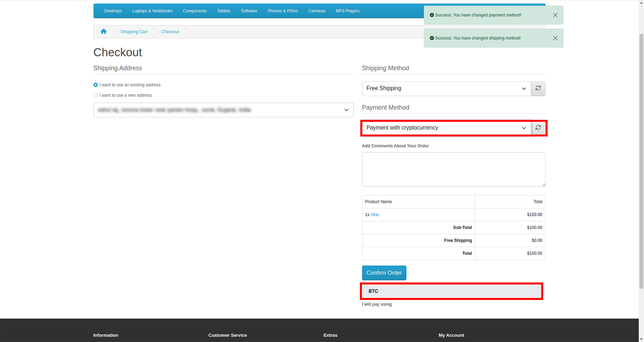644x342 pixels.
Task: Open the existing address dropdown
Action: click(x=223, y=110)
